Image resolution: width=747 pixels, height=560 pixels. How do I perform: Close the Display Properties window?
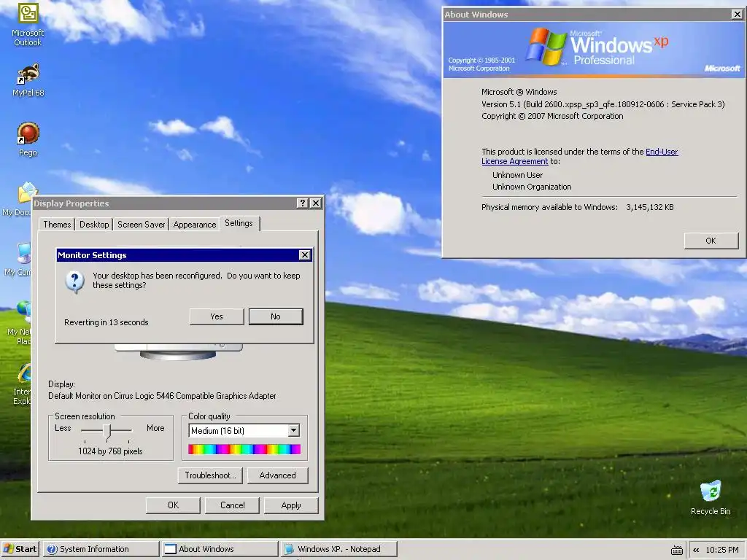point(315,203)
